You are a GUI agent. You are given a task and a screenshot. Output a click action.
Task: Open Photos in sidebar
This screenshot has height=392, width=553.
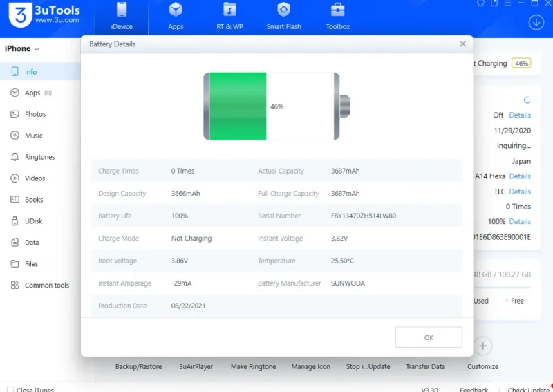point(35,114)
